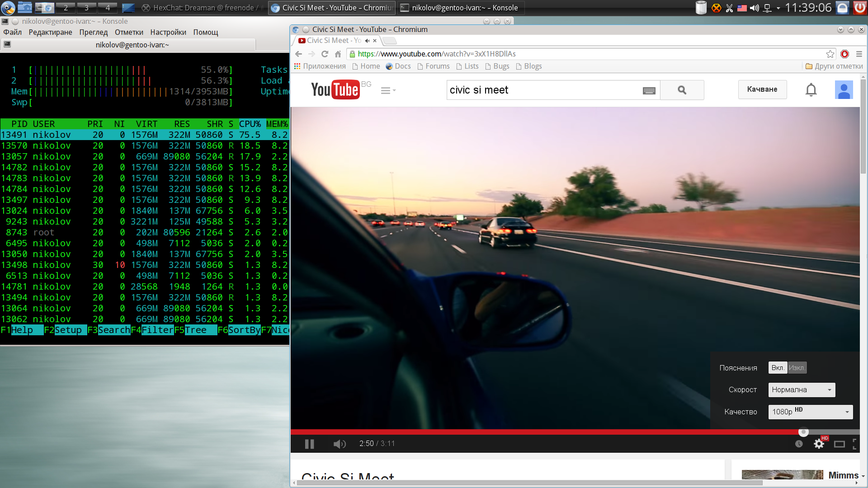This screenshot has width=868, height=488.
Task: Mute the video with the player volume icon
Action: pos(340,444)
